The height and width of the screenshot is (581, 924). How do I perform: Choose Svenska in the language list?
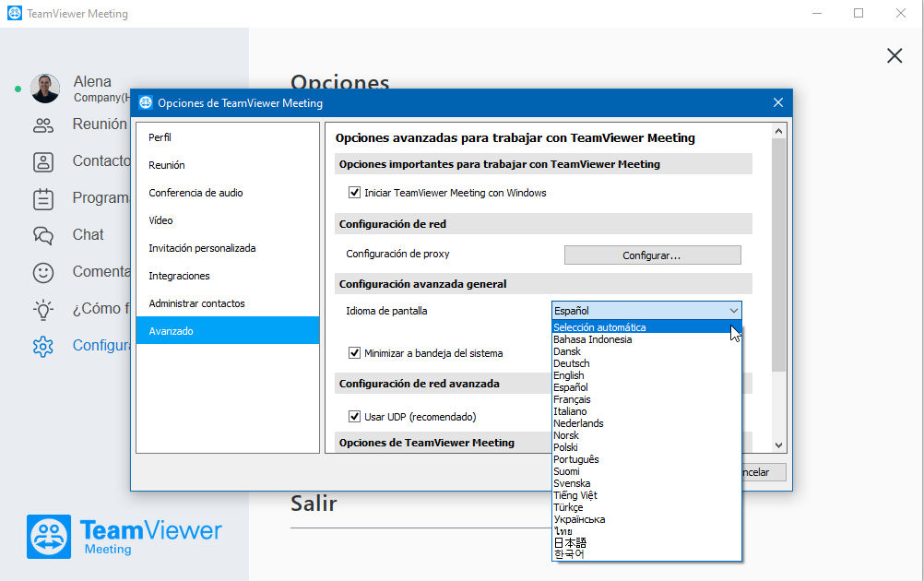(x=646, y=483)
